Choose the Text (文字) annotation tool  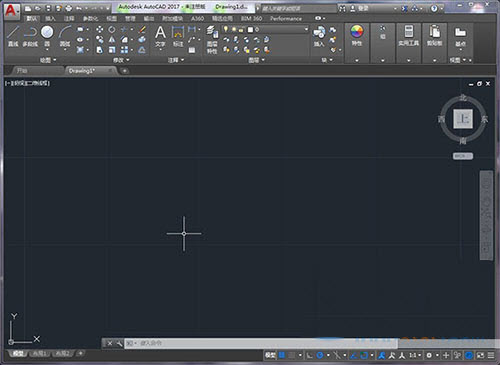click(x=160, y=36)
